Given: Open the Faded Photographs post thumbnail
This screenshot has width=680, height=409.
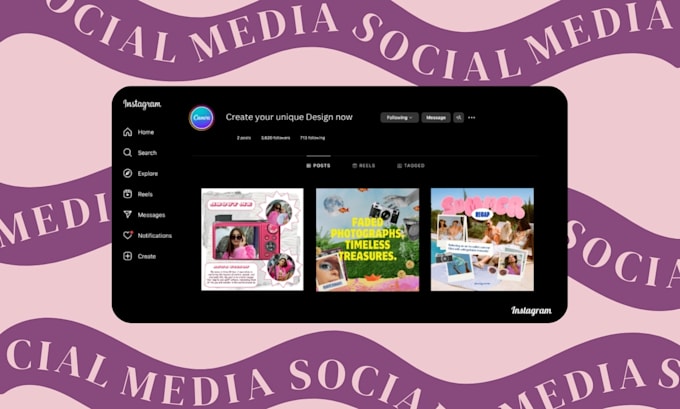Looking at the screenshot, I should point(367,239).
